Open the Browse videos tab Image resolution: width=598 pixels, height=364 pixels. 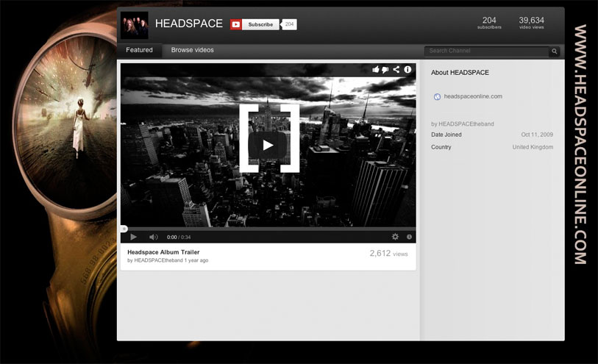pos(193,50)
